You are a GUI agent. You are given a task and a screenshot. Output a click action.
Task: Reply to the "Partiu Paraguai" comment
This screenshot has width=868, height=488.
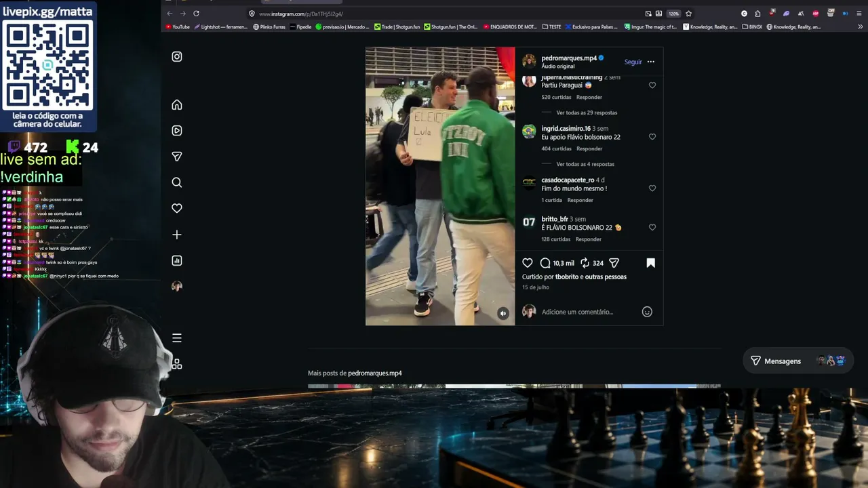click(x=589, y=97)
